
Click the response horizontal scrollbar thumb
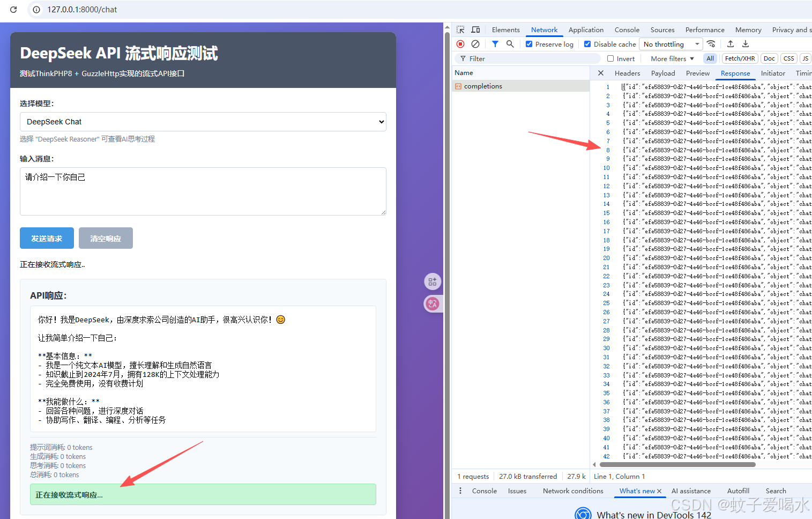point(677,465)
